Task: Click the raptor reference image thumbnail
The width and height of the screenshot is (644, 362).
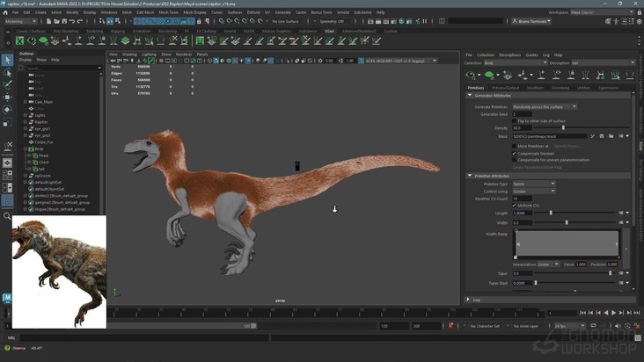Action: pos(59,271)
